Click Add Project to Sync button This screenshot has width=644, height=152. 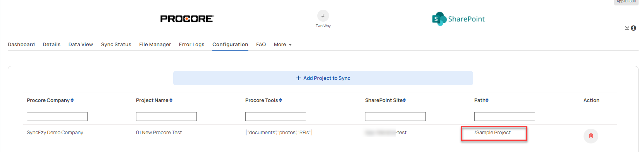323,78
